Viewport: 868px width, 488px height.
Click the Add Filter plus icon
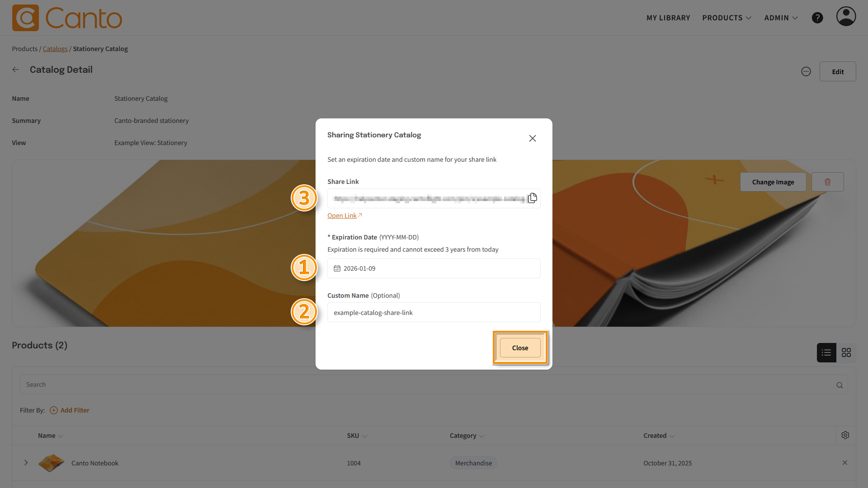click(x=54, y=410)
